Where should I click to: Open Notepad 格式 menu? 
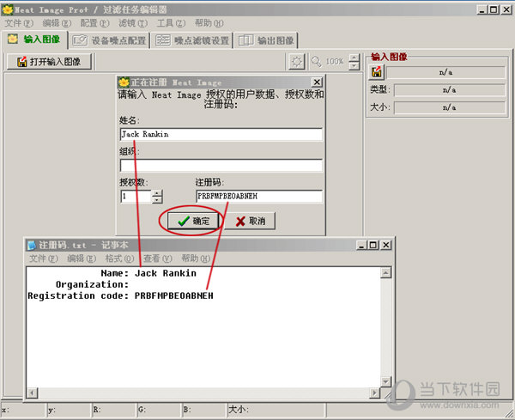tap(119, 259)
